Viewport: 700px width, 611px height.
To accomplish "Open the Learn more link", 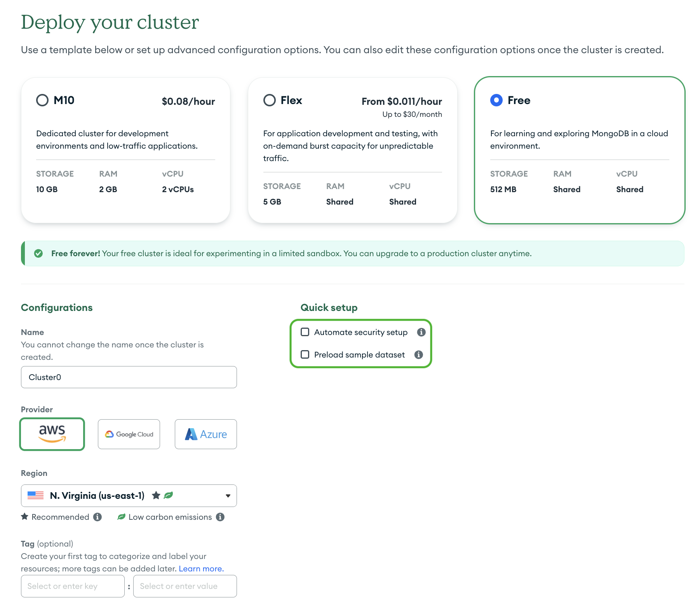I will pyautogui.click(x=201, y=569).
